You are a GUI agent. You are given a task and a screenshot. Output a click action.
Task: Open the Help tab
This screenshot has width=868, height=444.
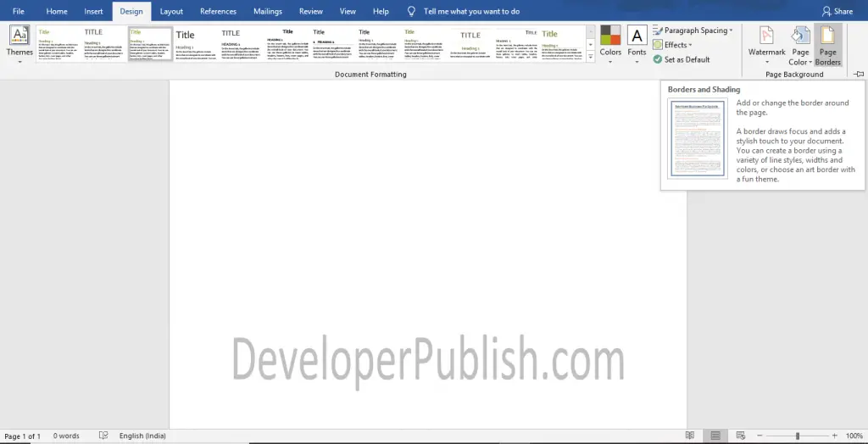click(x=381, y=11)
